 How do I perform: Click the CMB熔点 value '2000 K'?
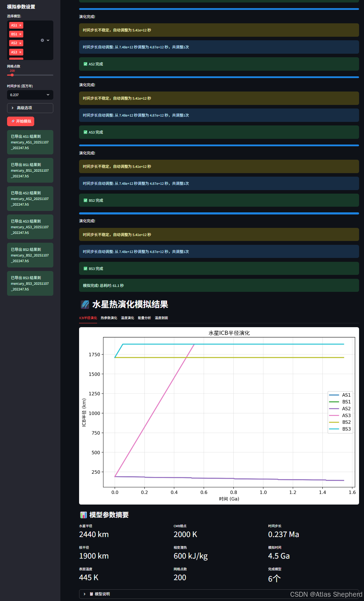pos(185,534)
